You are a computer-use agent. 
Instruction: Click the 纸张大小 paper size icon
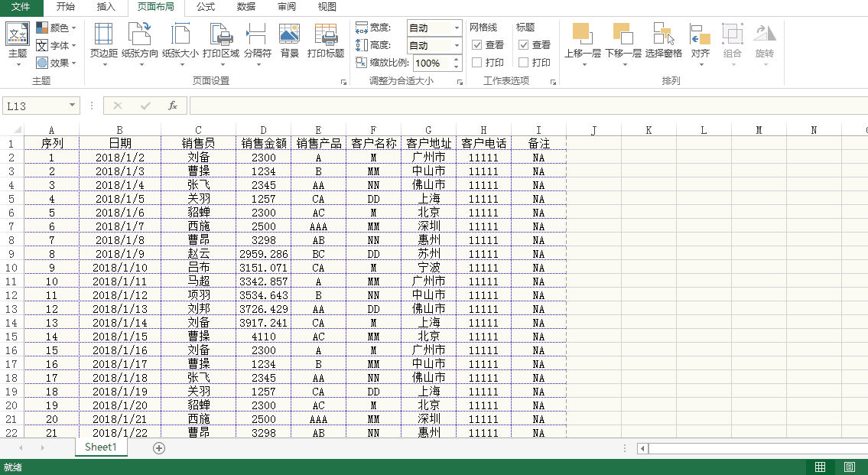[180, 34]
